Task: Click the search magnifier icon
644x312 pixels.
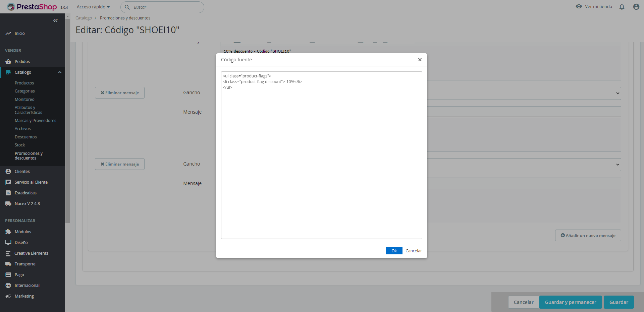Action: (x=127, y=7)
